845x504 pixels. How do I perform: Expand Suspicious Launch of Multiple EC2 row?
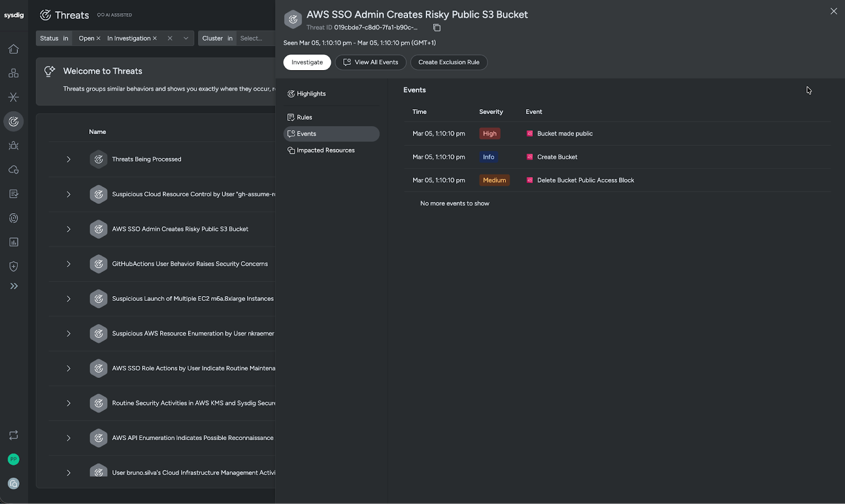tap(69, 299)
